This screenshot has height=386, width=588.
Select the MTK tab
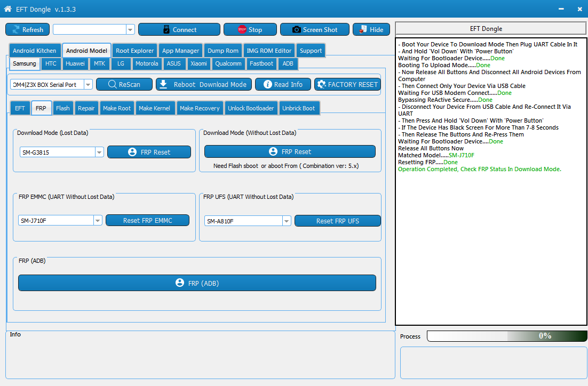[x=99, y=63]
